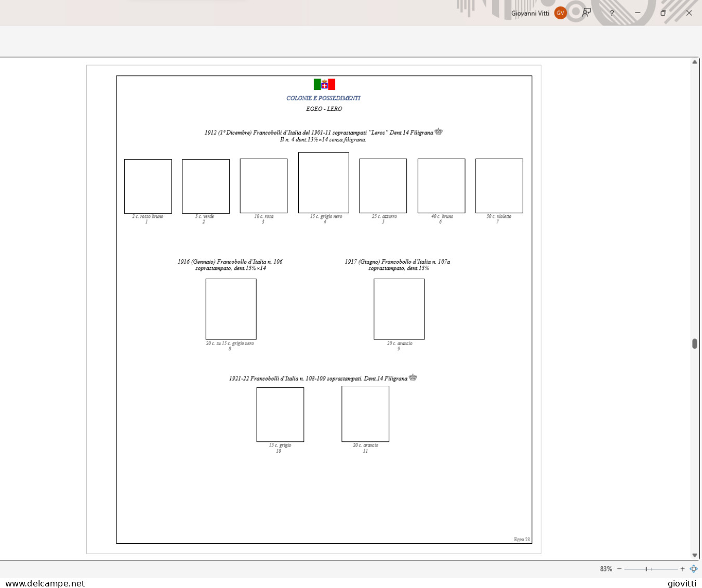Open Help question mark
The height and width of the screenshot is (588, 702).
click(x=612, y=13)
